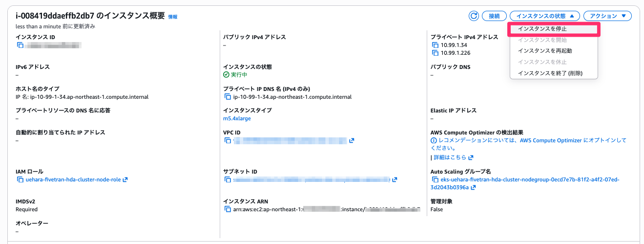644x244 pixels.
Task: Select インスタンスを停止 from the menu
Action: click(x=542, y=29)
